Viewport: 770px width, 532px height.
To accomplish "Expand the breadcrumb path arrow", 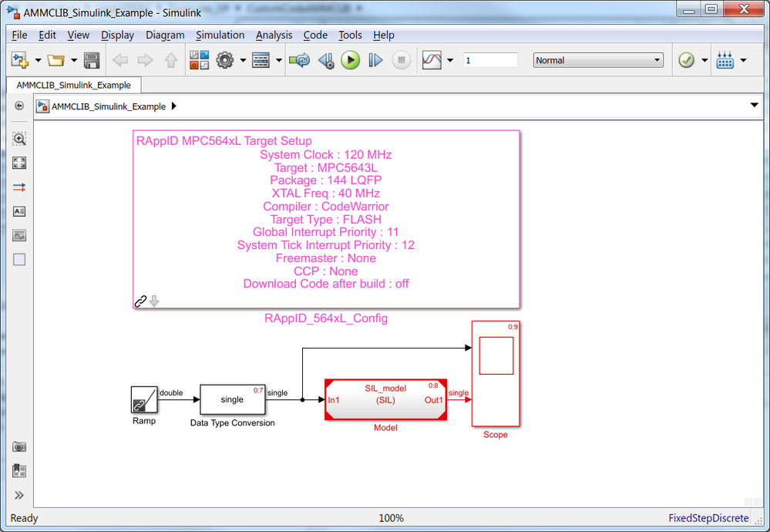I will (174, 106).
